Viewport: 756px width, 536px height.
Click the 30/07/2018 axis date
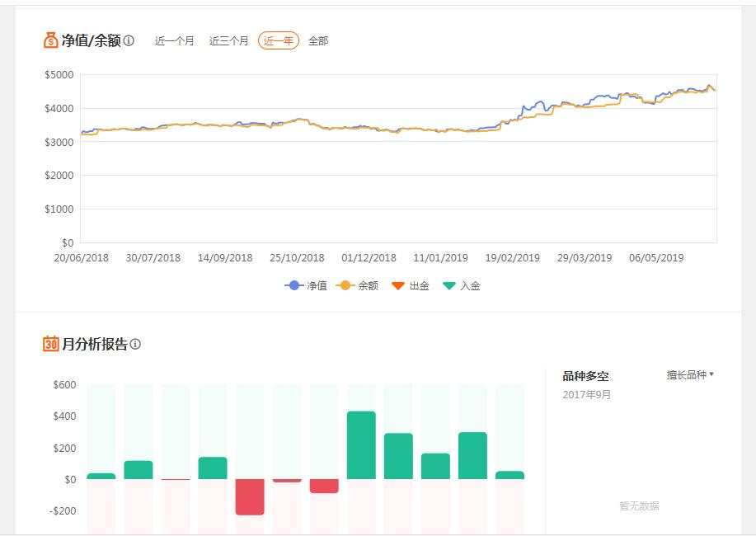coord(153,257)
